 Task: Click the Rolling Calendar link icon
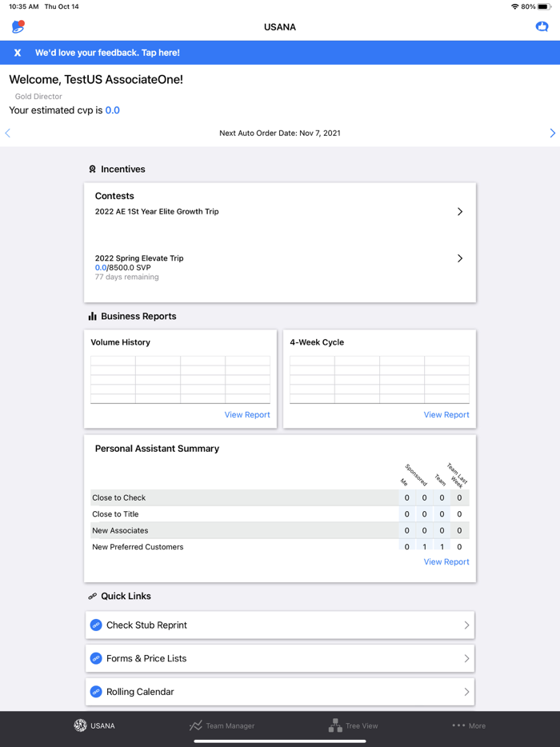point(96,692)
